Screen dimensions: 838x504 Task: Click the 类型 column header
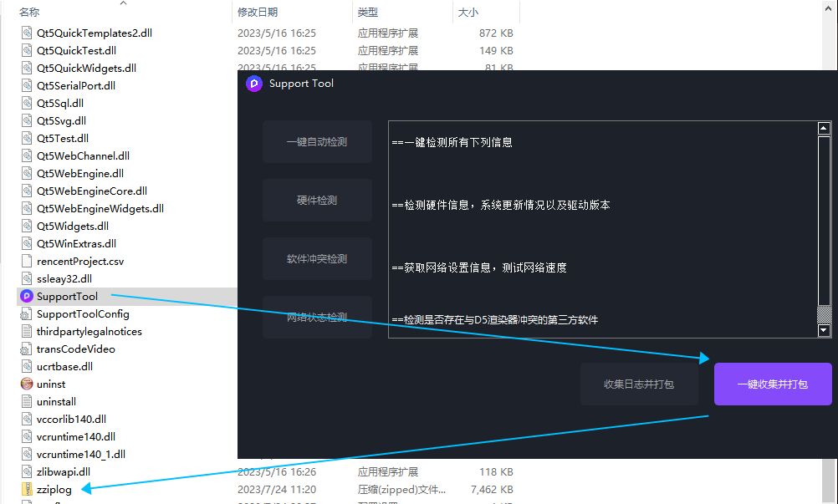click(x=368, y=13)
